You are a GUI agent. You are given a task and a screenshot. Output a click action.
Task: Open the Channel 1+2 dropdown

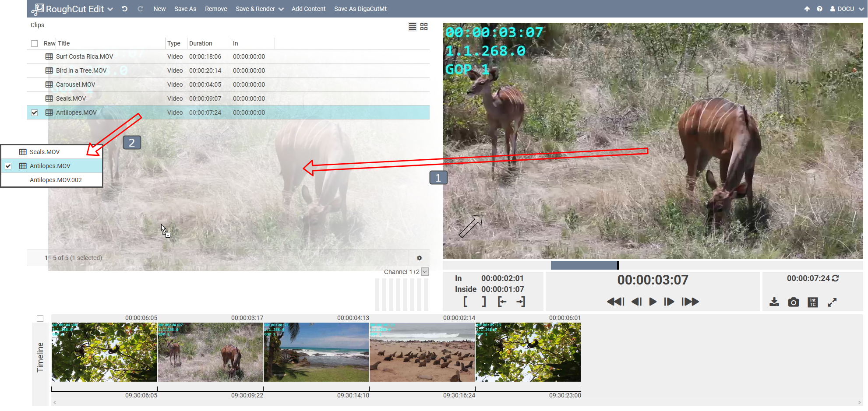(x=424, y=272)
